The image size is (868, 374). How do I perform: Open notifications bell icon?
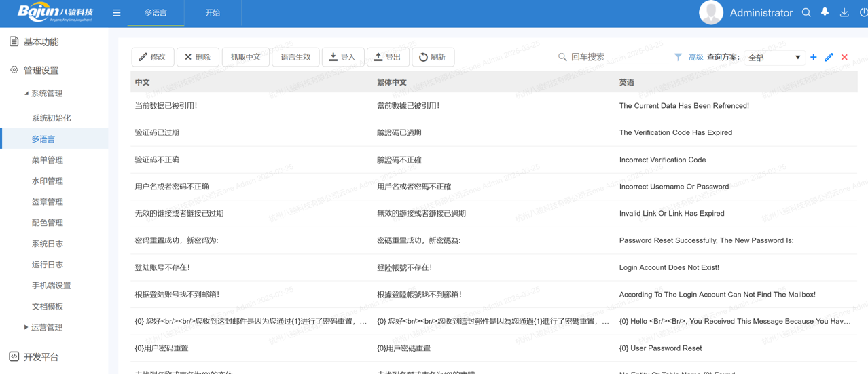point(825,12)
